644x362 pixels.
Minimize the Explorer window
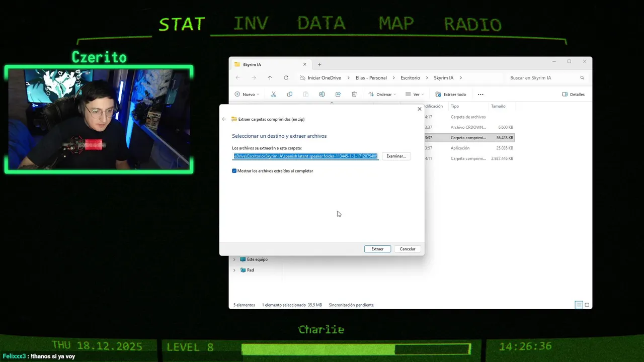(554, 61)
